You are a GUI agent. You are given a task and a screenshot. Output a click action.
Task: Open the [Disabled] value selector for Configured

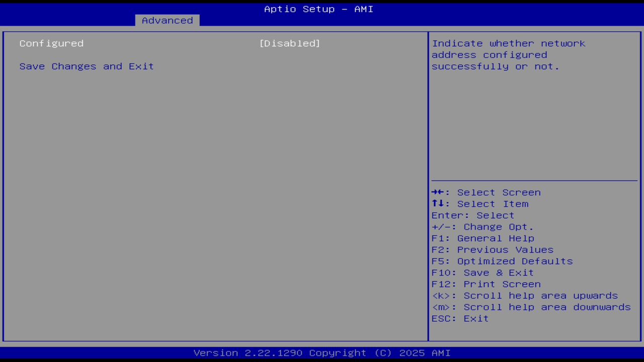coord(290,43)
